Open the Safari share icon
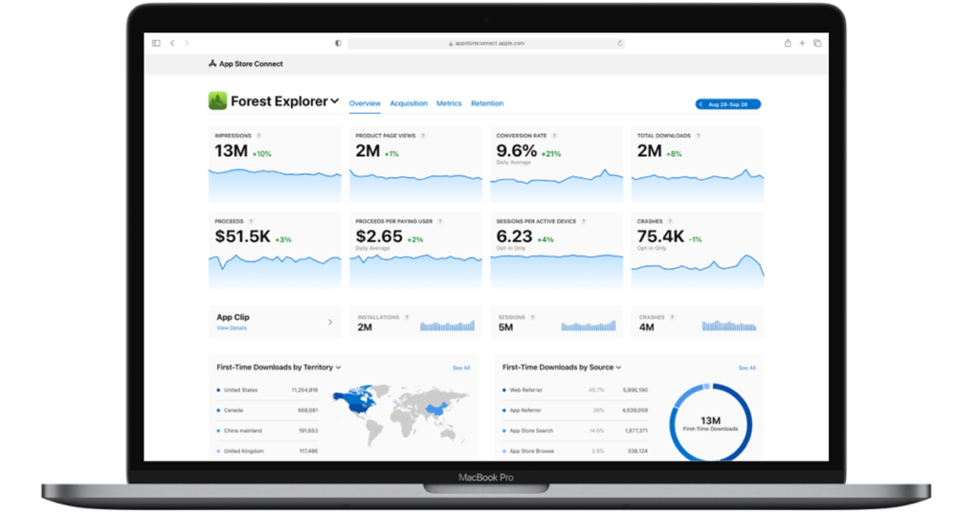980x515 pixels. 788,43
